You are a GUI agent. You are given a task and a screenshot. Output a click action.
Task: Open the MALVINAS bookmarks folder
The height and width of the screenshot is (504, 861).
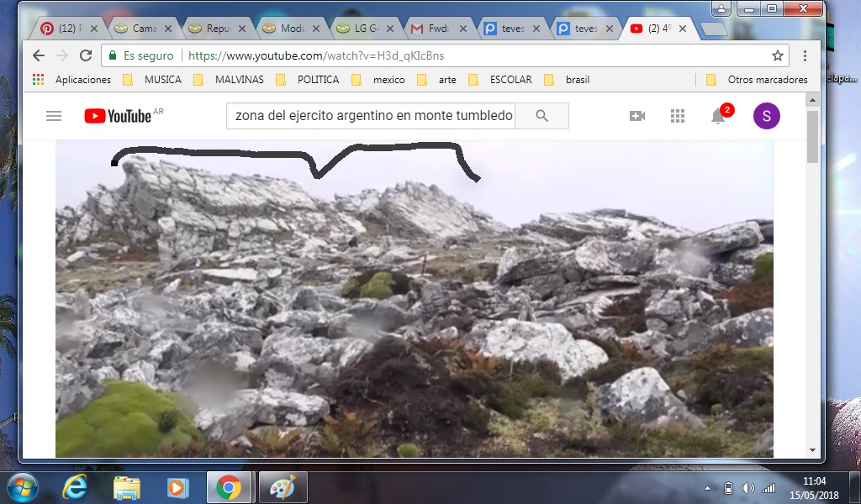click(x=229, y=80)
